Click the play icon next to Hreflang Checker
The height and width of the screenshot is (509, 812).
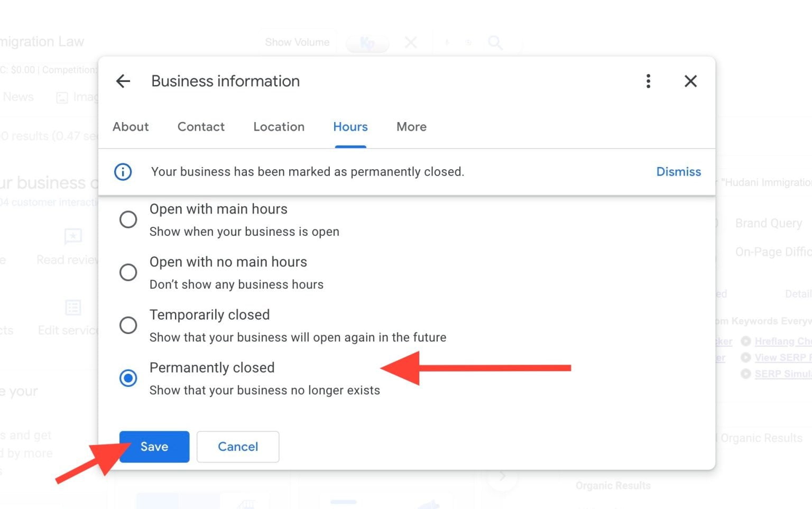pyautogui.click(x=745, y=341)
